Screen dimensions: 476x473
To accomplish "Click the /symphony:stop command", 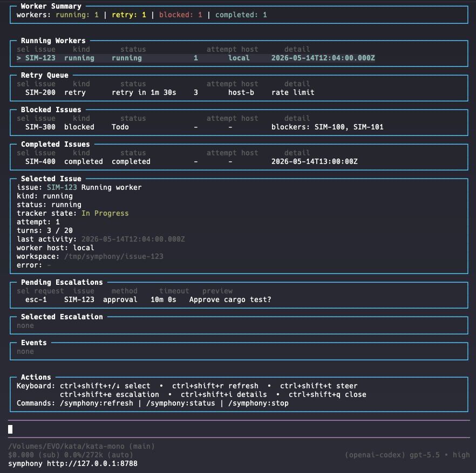I will tap(259, 403).
